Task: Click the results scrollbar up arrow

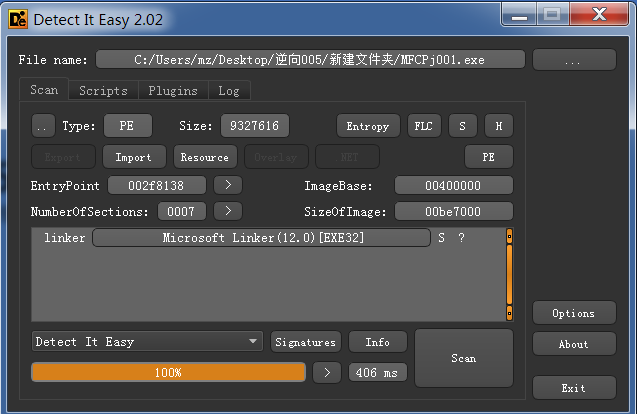Action: coord(509,236)
